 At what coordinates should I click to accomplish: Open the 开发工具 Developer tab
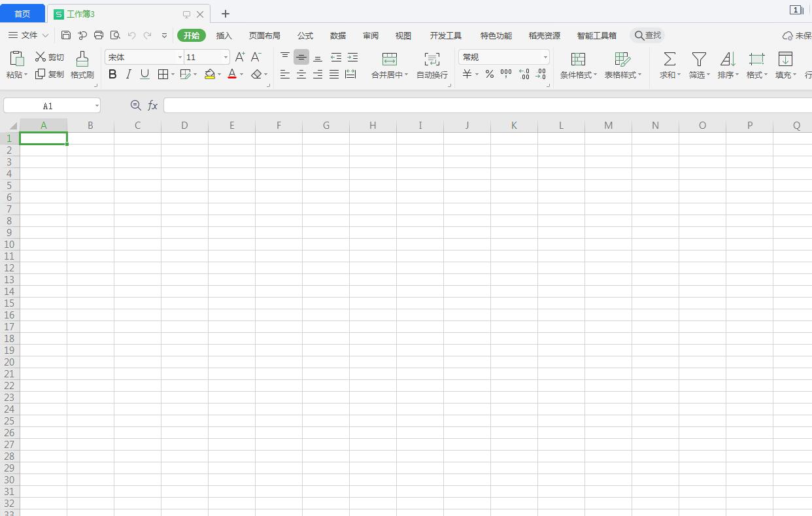coord(446,35)
